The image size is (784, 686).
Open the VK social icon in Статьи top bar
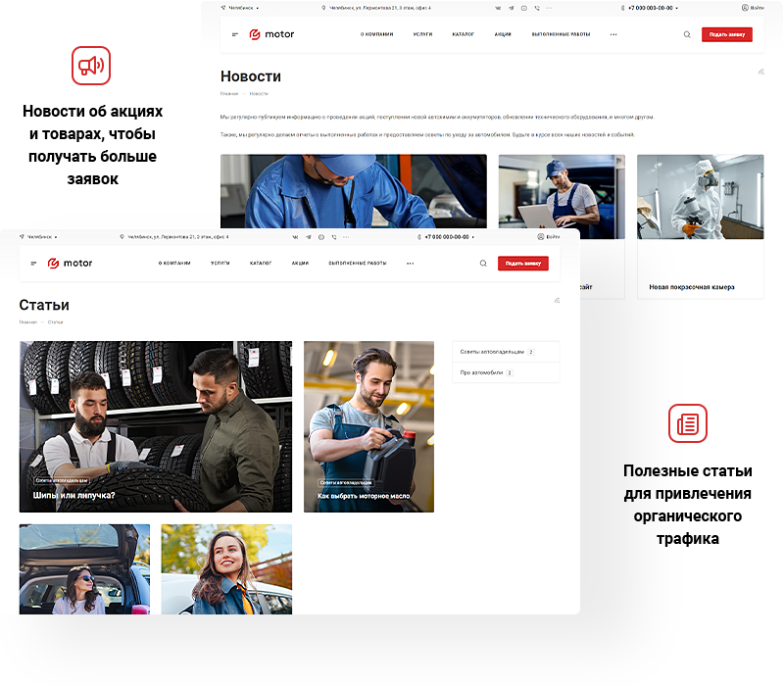pos(295,237)
